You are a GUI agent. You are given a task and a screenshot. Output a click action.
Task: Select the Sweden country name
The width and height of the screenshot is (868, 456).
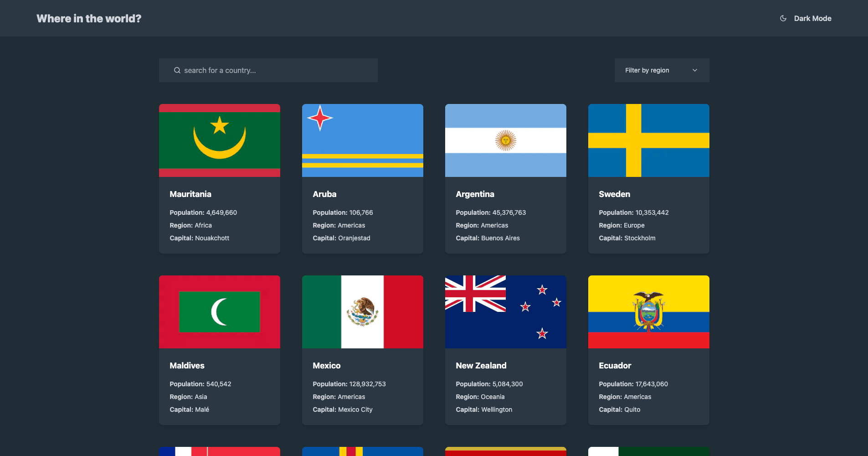click(614, 194)
